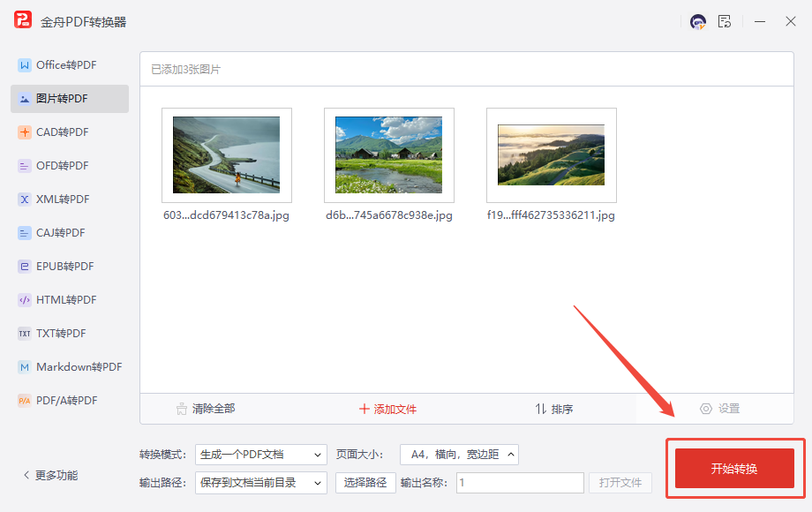This screenshot has width=812, height=512.
Task: Open the conversion records icon in the title bar
Action: 725,21
